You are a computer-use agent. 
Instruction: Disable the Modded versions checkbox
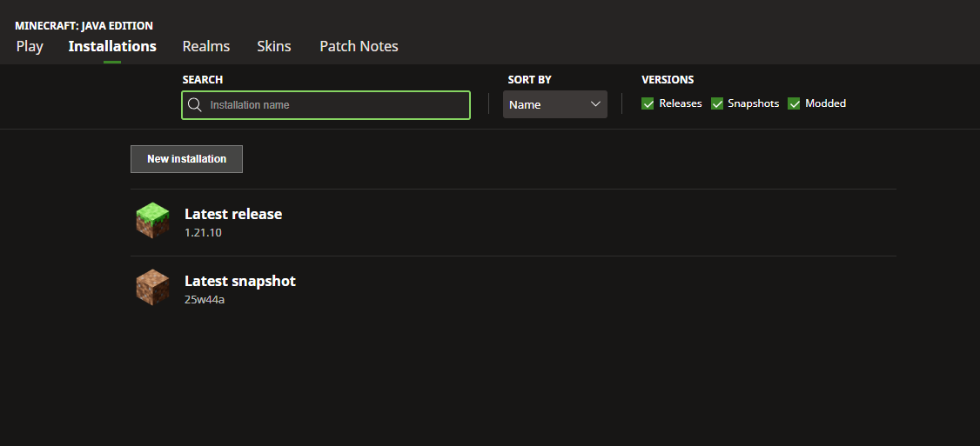(794, 103)
